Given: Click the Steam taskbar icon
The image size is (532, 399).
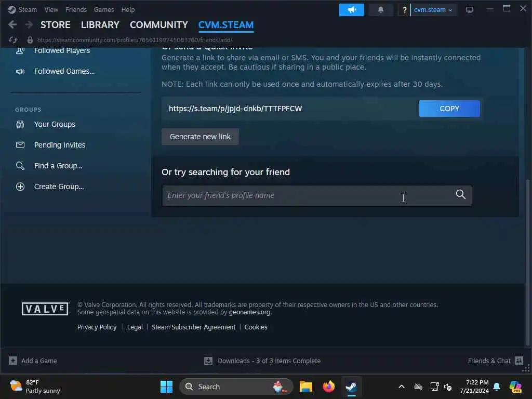Looking at the screenshot, I should pos(351,387).
